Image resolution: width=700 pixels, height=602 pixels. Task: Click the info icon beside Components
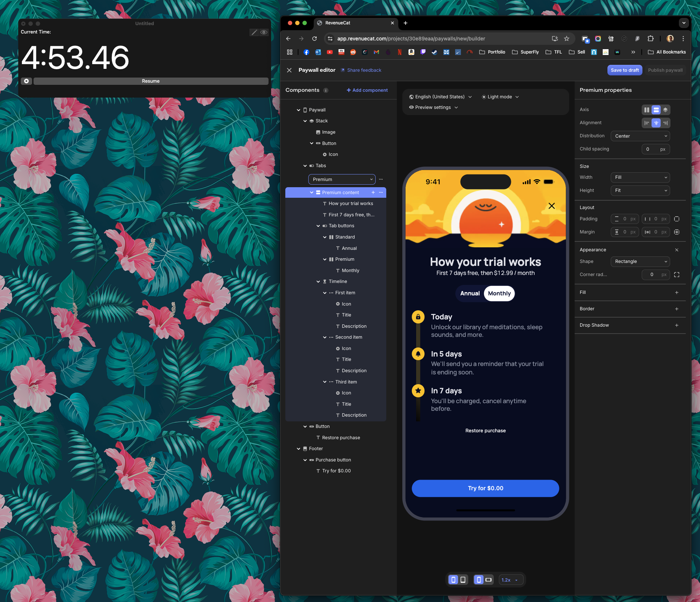coord(326,90)
